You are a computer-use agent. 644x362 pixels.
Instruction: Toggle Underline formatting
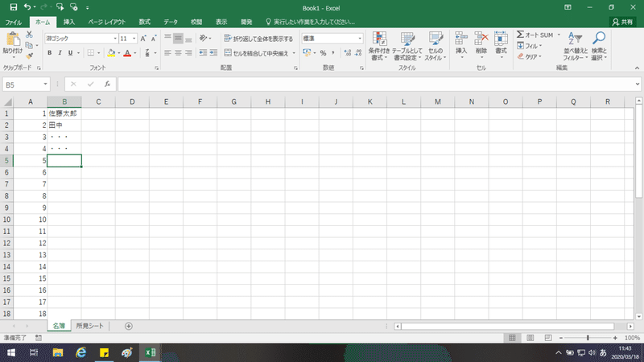tap(70, 53)
